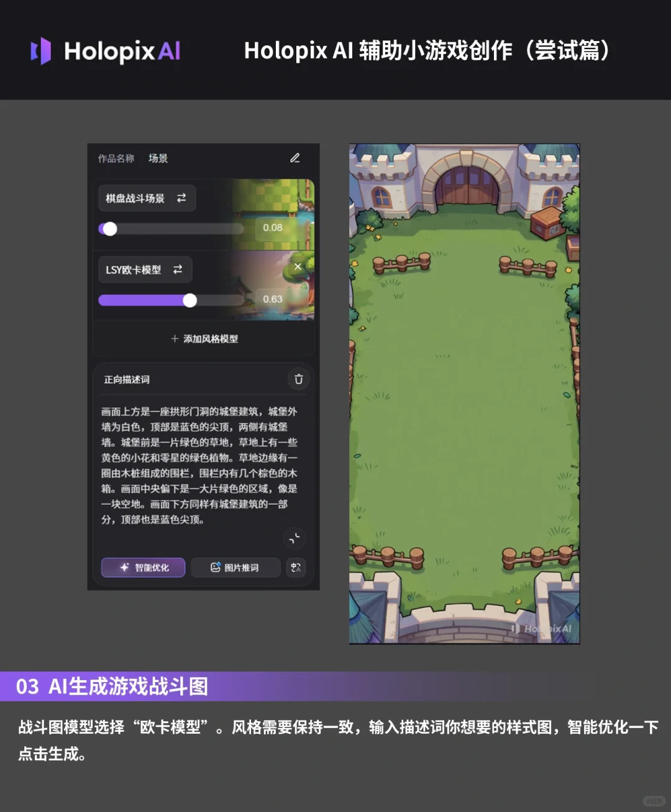Click the 0.08 weight value field
The height and width of the screenshot is (812, 671).
(273, 228)
